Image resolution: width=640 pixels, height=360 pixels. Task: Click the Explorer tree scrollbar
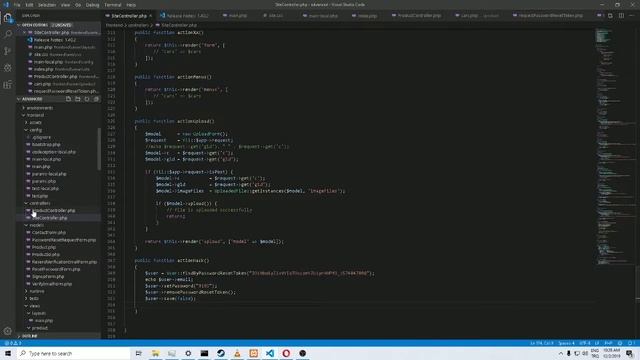click(99, 149)
